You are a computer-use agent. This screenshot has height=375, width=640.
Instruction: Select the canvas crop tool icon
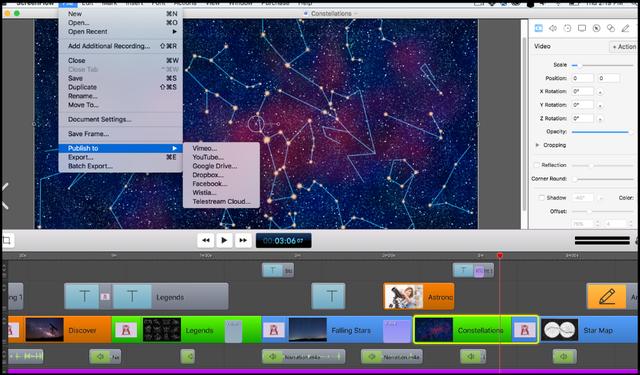point(7,240)
